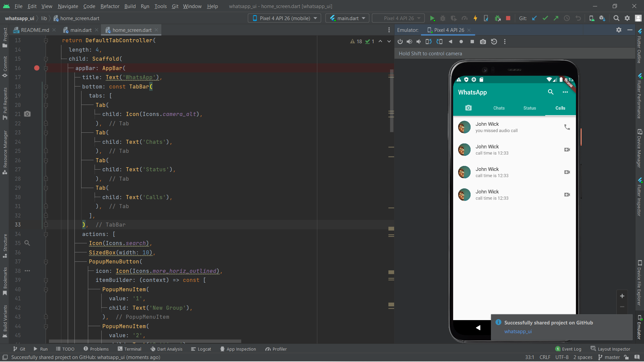Open the Navigate menu
644x362 pixels.
68,6
